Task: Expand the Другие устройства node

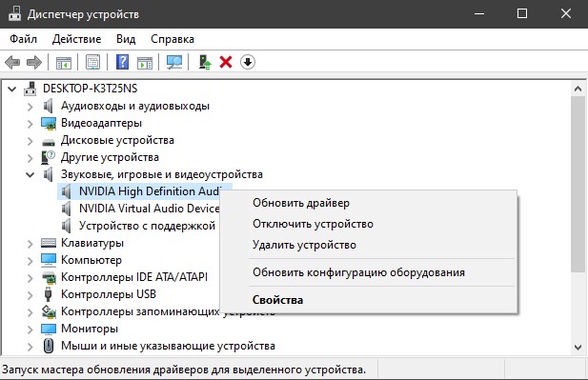Action: point(30,158)
